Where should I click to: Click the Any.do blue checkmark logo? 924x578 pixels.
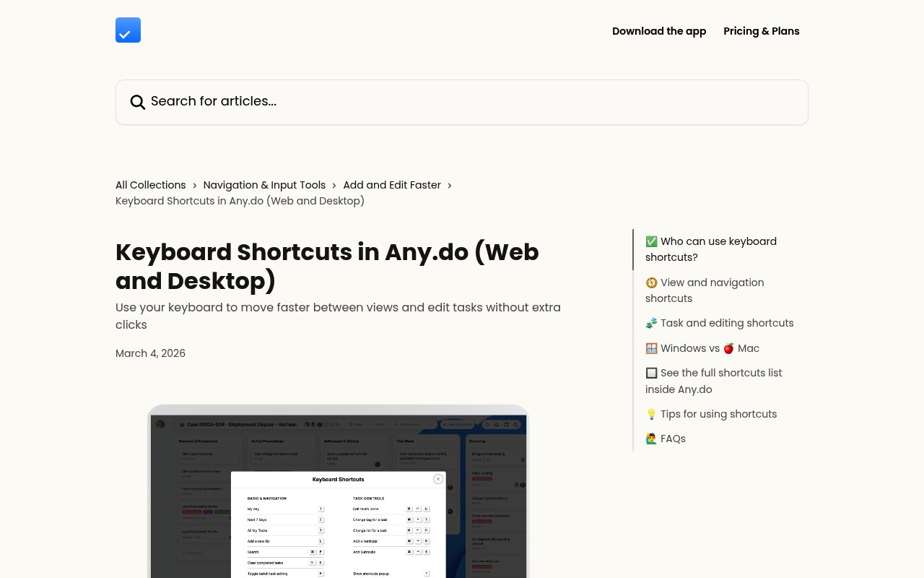(128, 30)
